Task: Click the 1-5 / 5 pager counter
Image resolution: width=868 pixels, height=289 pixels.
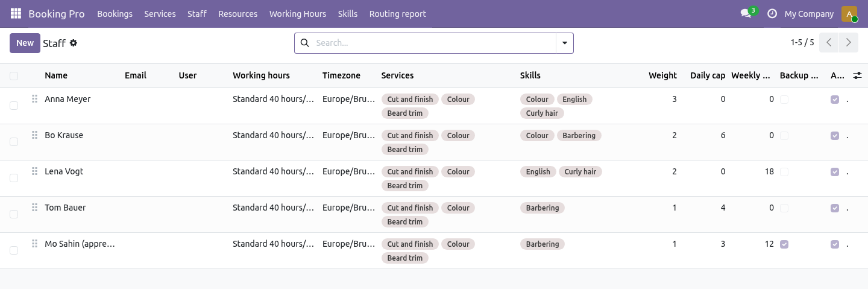Action: point(802,42)
